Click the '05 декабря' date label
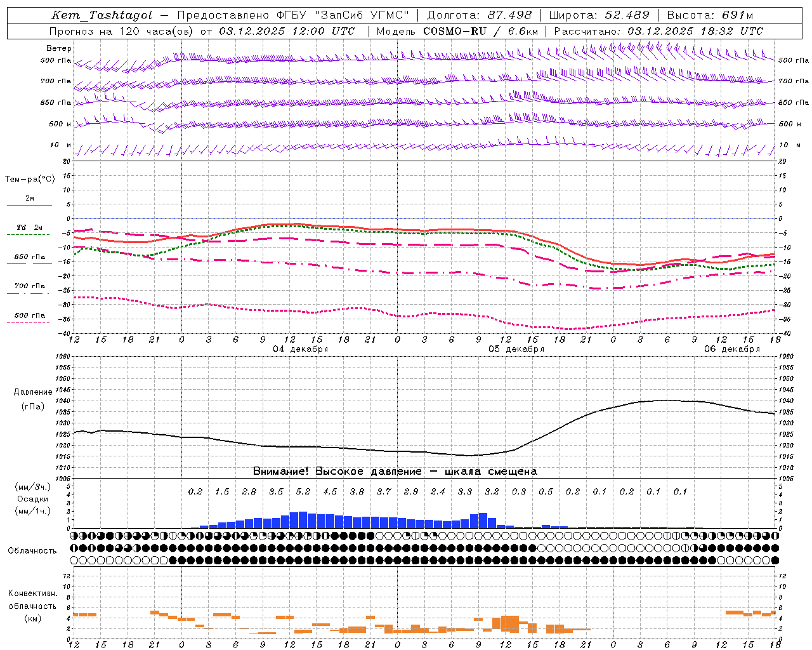This screenshot has width=812, height=650. (516, 349)
